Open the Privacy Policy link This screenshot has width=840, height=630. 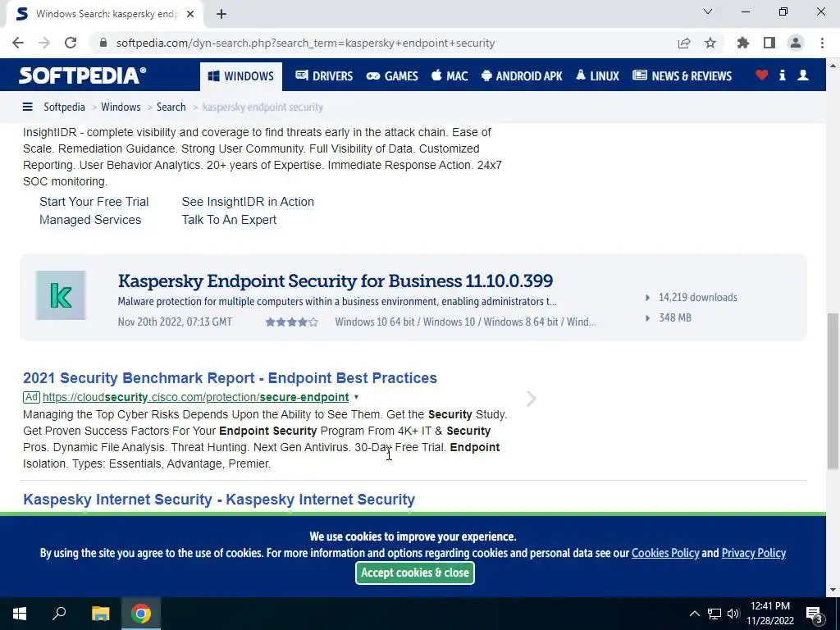click(x=754, y=554)
